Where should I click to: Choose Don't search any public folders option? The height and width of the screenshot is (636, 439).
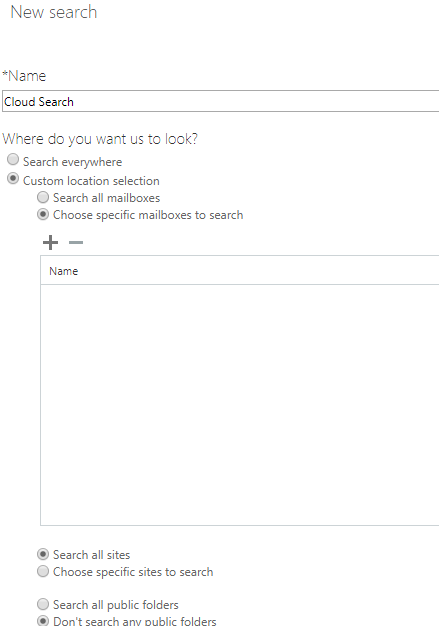click(43, 621)
